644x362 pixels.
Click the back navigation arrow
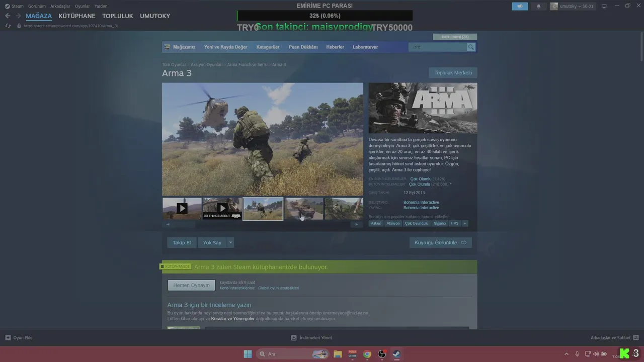click(x=8, y=16)
